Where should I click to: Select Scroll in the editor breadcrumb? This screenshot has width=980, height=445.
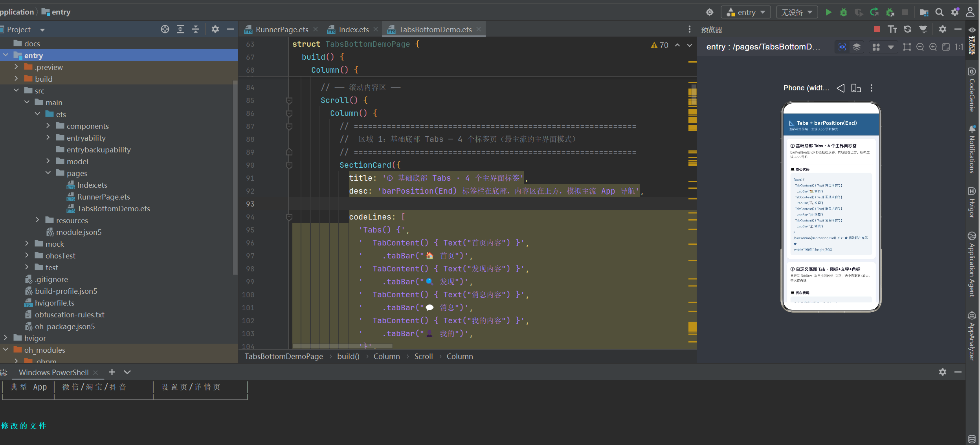tap(423, 356)
